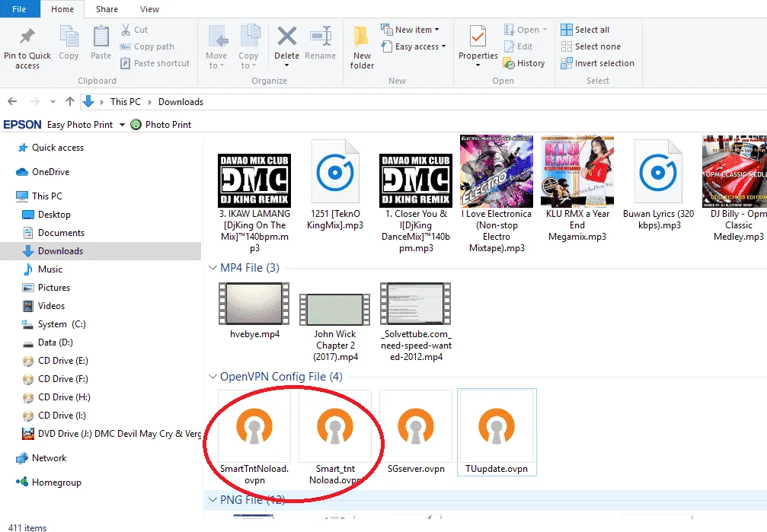The height and width of the screenshot is (532, 767).
Task: Click the Pin to Quick access icon
Action: (x=27, y=37)
